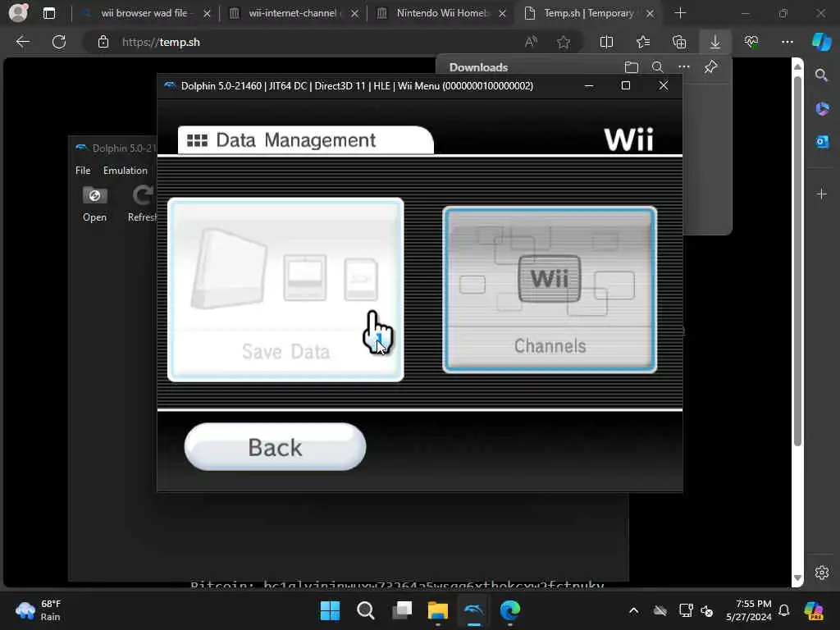Open Microsoft 365 Copilot in the sidebar

pyautogui.click(x=822, y=109)
